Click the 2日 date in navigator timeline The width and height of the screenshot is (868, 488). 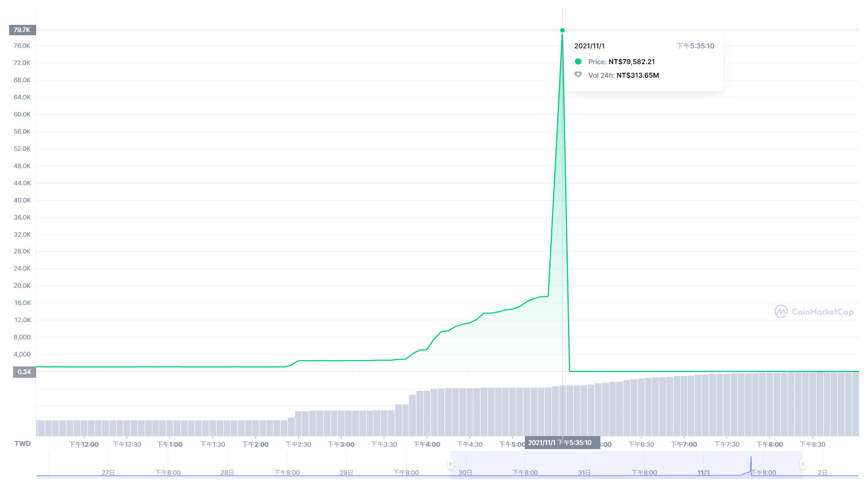(x=822, y=473)
